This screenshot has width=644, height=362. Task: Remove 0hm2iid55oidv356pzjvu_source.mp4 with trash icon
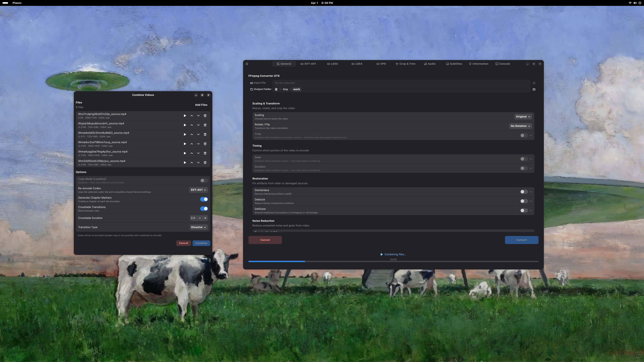[205, 163]
